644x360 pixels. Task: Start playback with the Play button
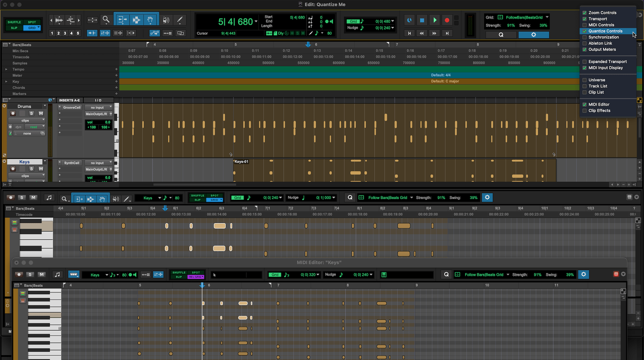pos(435,20)
